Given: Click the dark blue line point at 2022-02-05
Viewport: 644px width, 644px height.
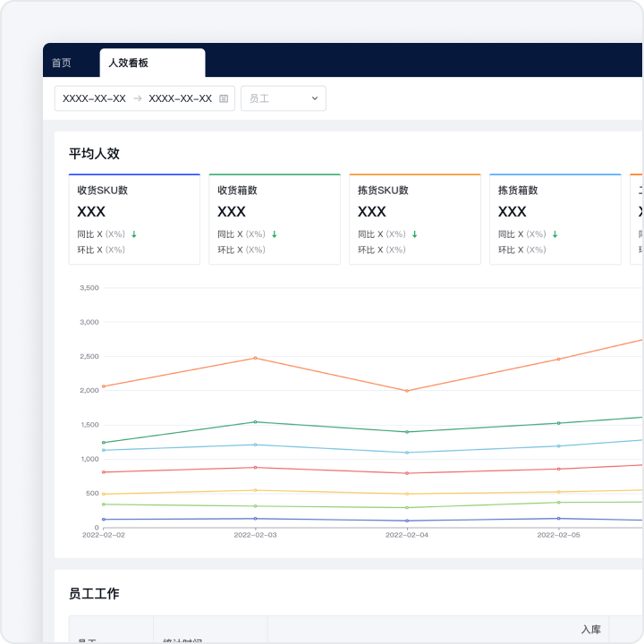Looking at the screenshot, I should pyautogui.click(x=559, y=518).
